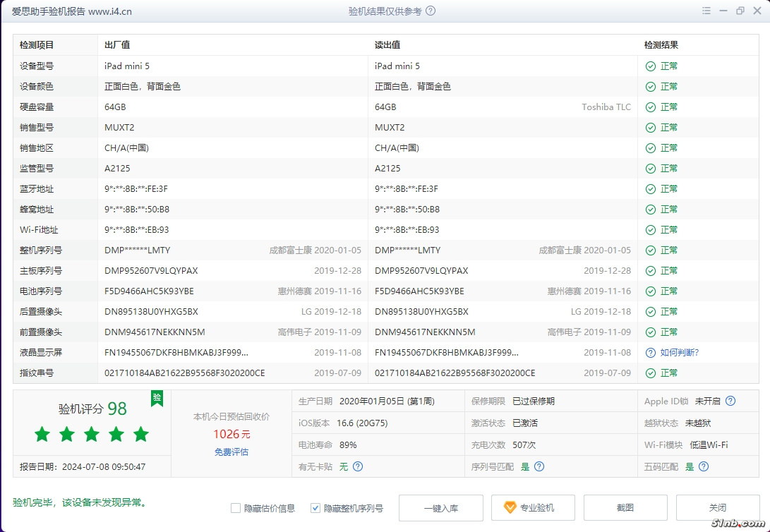Open 专业验机 button
This screenshot has height=532, width=770.
click(529, 508)
